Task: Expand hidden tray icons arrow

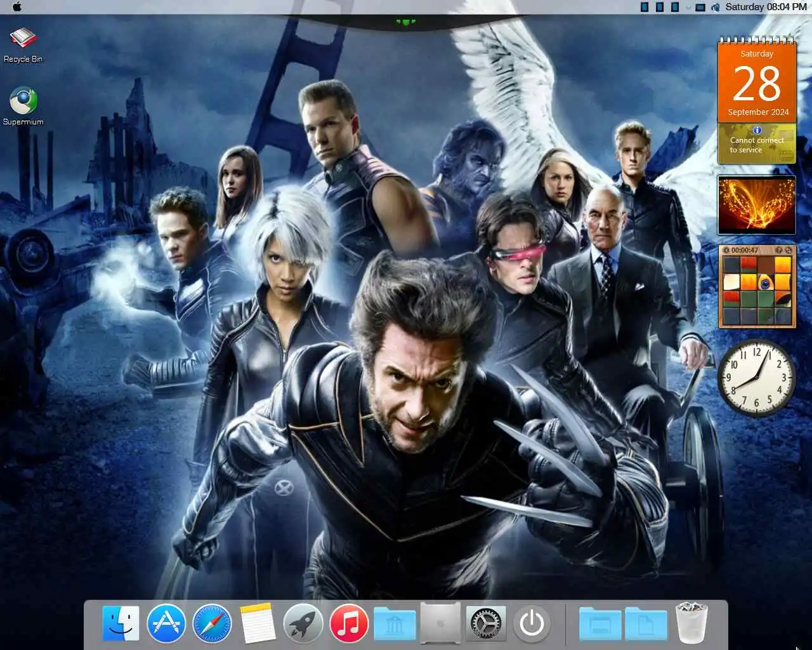Action: point(688,8)
